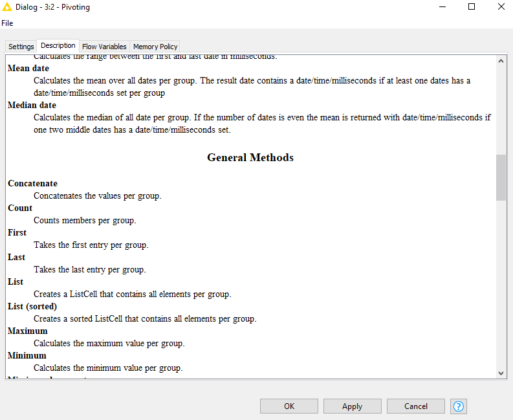Close the dialog with the X button
513x420 pixels.
click(501, 7)
